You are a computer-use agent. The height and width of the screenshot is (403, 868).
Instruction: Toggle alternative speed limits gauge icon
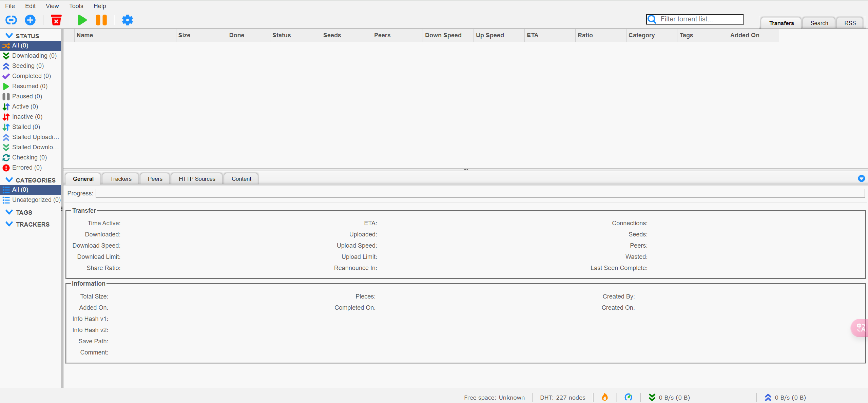pyautogui.click(x=628, y=397)
